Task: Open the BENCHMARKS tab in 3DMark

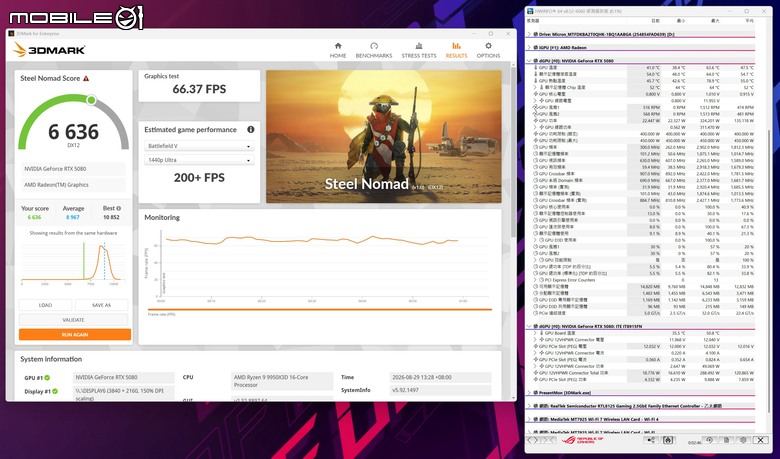Action: [x=374, y=50]
